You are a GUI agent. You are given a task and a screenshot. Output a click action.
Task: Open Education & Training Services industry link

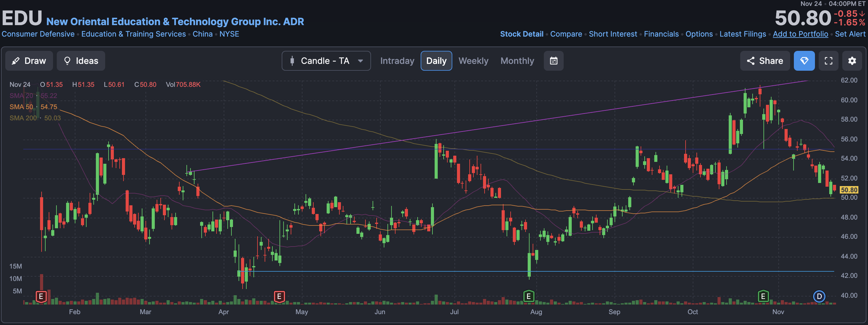(133, 34)
